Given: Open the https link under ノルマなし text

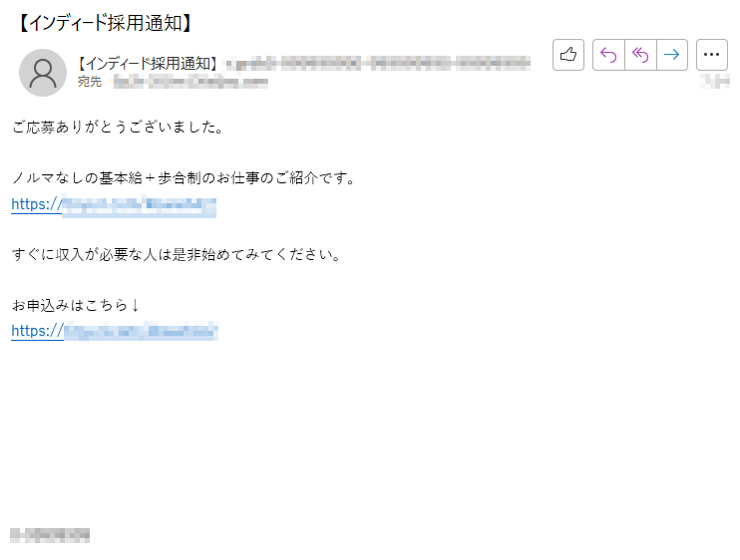Looking at the screenshot, I should (114, 205).
